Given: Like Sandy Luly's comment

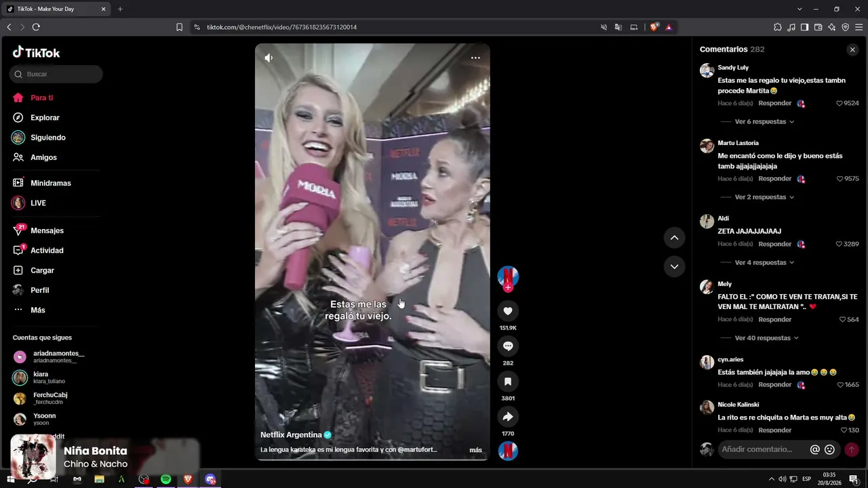Looking at the screenshot, I should tap(839, 104).
